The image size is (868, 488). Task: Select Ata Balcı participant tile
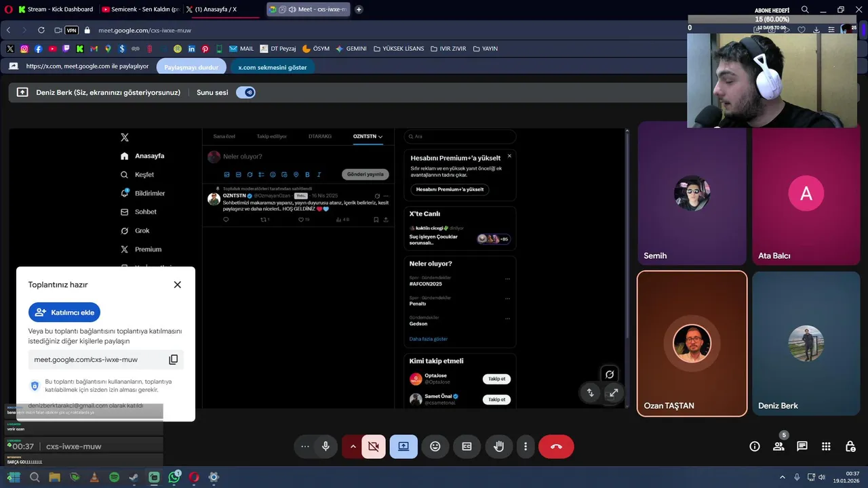tap(806, 193)
